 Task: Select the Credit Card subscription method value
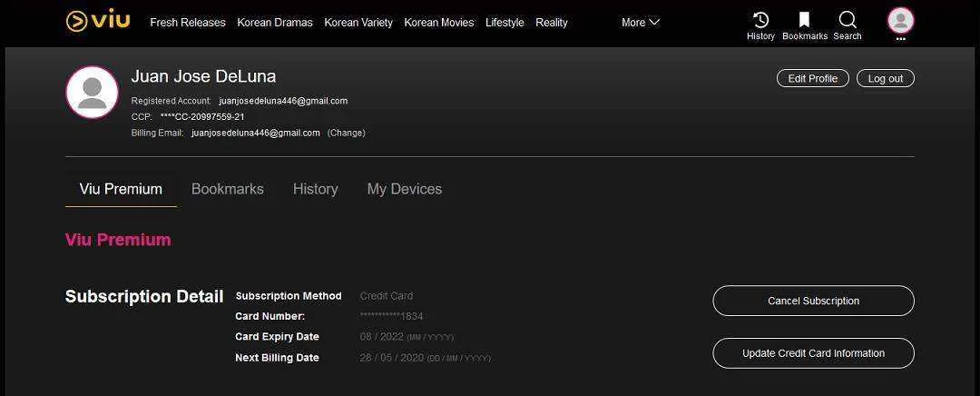pos(387,296)
